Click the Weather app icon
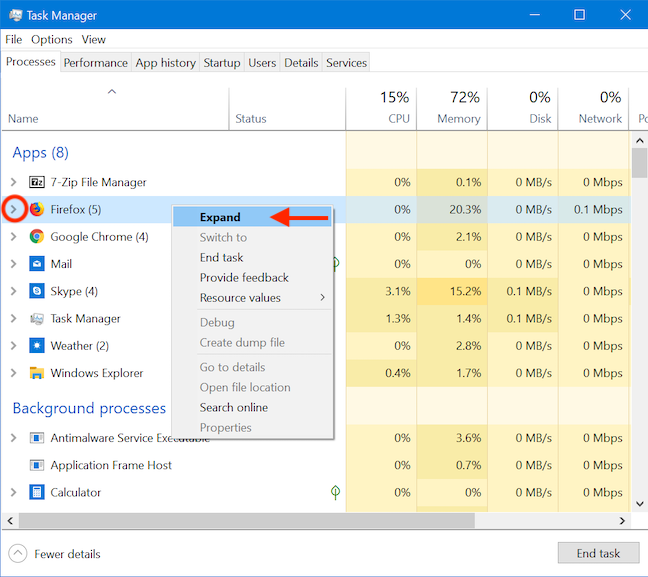 click(37, 346)
